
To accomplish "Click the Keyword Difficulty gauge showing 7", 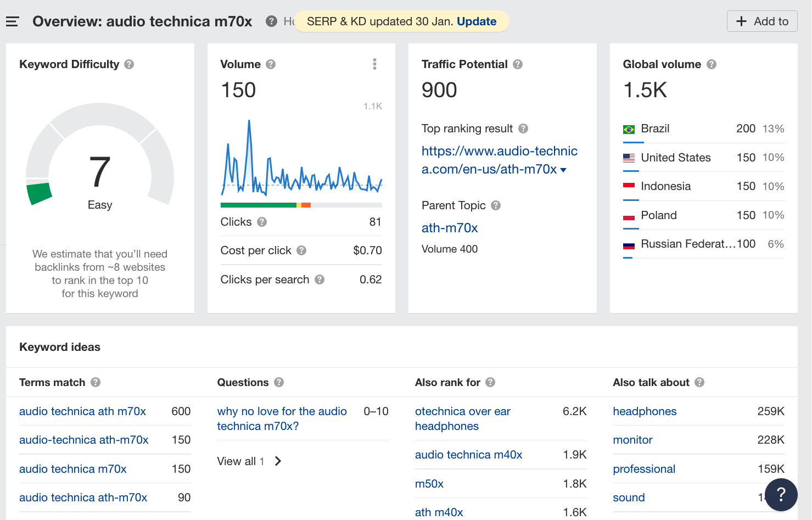I will click(x=100, y=155).
